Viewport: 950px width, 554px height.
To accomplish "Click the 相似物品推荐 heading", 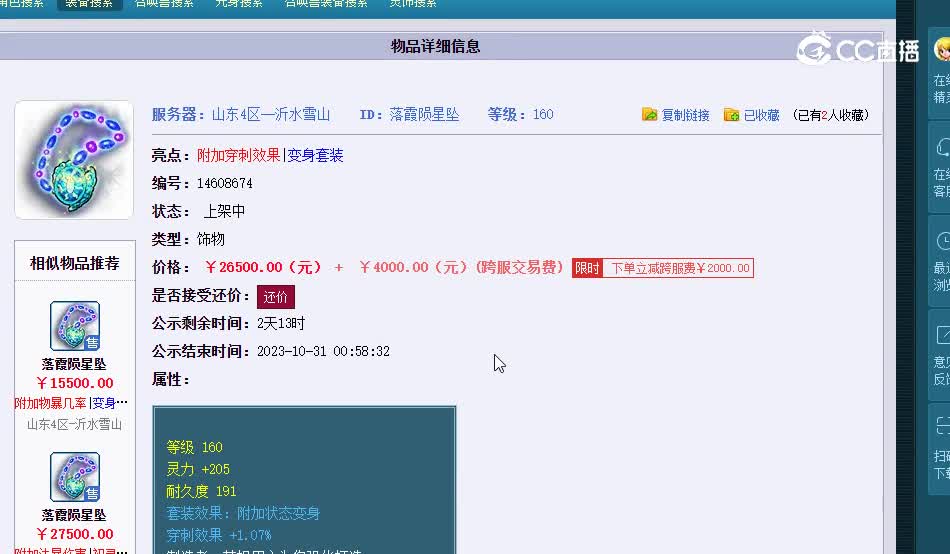I will 75,264.
